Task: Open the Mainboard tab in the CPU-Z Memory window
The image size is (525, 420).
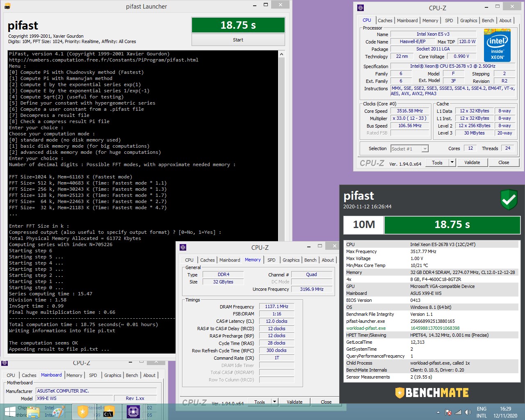Action: pyautogui.click(x=230, y=260)
